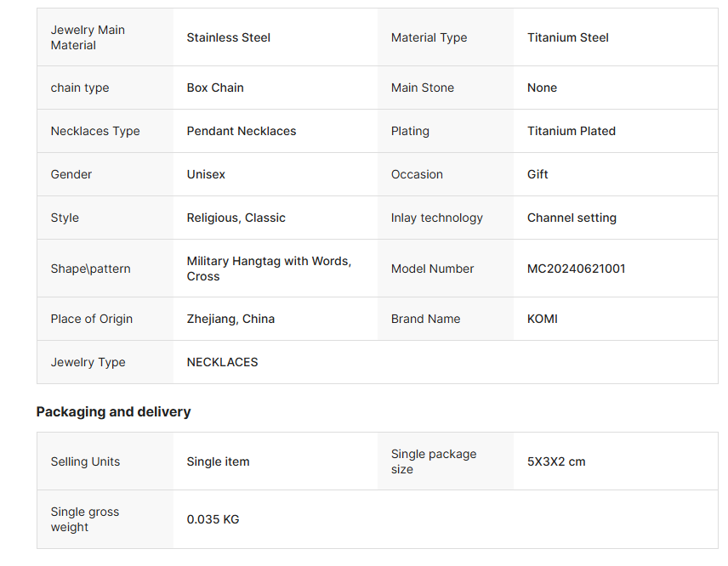Click the 5X3X2 cm package size
This screenshot has height=566, width=728.
(556, 461)
